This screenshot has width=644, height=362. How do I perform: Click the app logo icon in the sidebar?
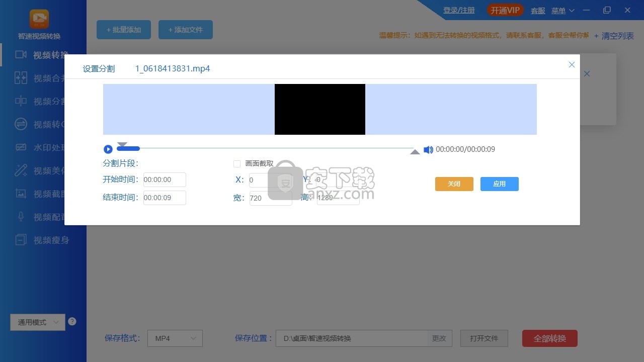click(x=39, y=19)
